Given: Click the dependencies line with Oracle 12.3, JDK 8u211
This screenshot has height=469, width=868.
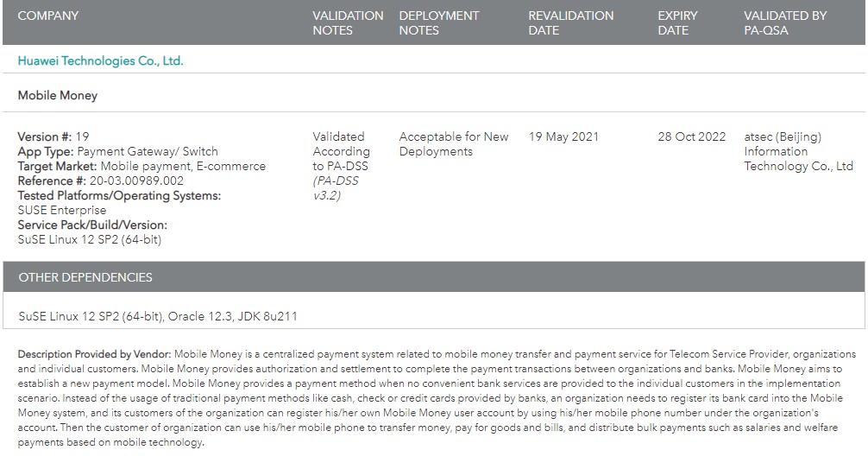Looking at the screenshot, I should 158,316.
